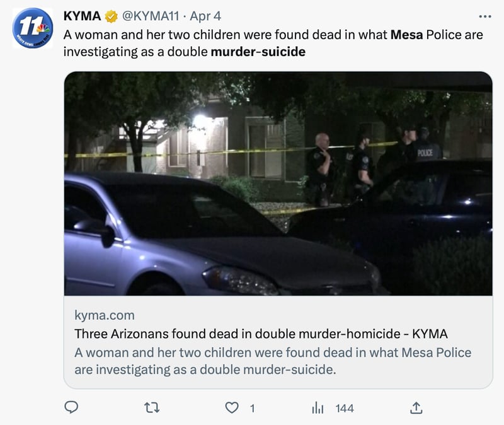Image resolution: width=504 pixels, height=425 pixels.
Task: Click the gold verified badge
Action: tap(112, 16)
